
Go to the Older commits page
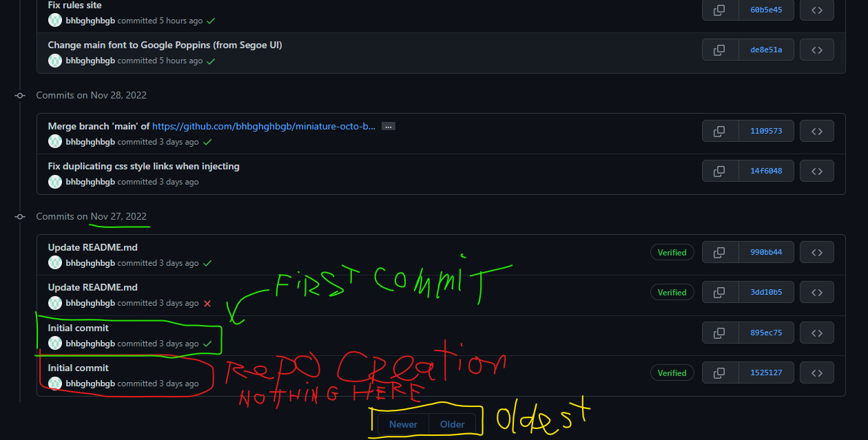point(452,424)
